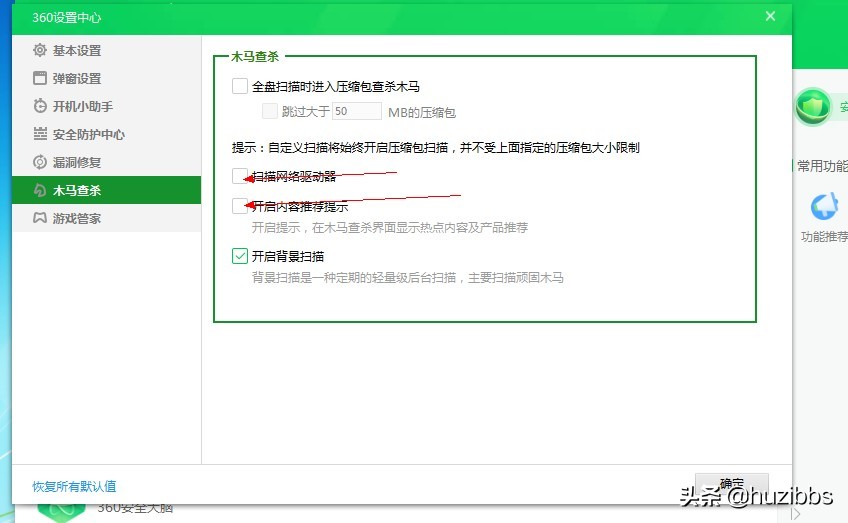Click the 功能推荐 label in the background window
Image resolution: width=848 pixels, height=523 pixels.
pos(824,237)
